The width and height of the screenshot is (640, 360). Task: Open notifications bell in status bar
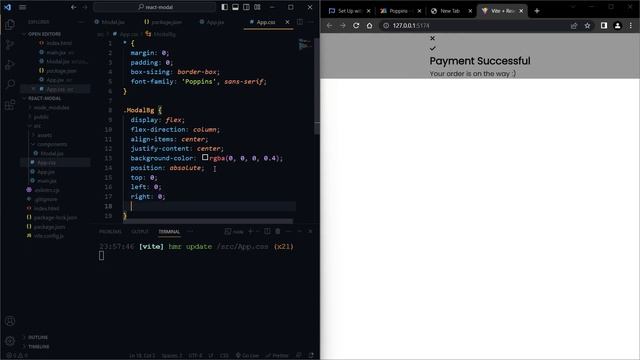[x=311, y=356]
